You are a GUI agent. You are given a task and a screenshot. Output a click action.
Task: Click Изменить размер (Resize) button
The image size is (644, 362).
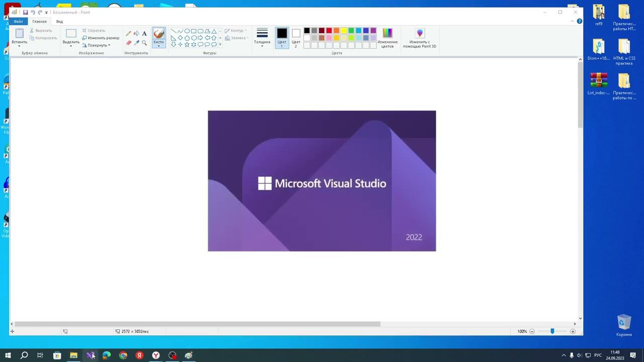click(x=101, y=38)
